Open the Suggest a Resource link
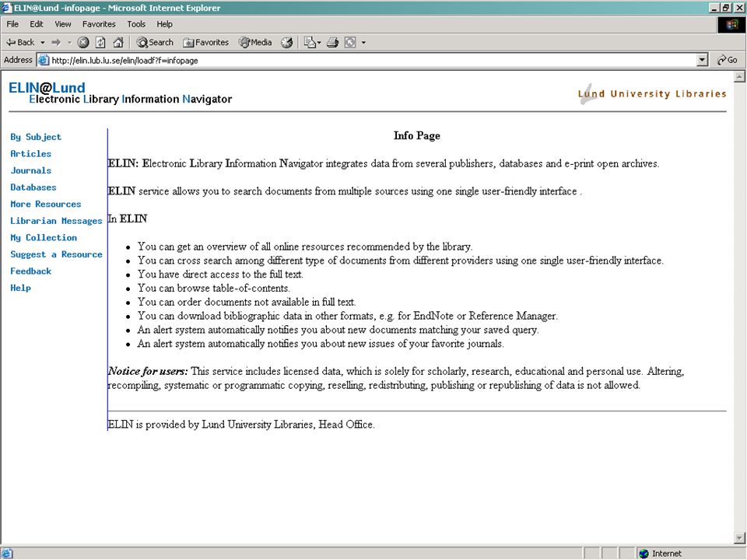The width and height of the screenshot is (747, 560). coord(56,254)
